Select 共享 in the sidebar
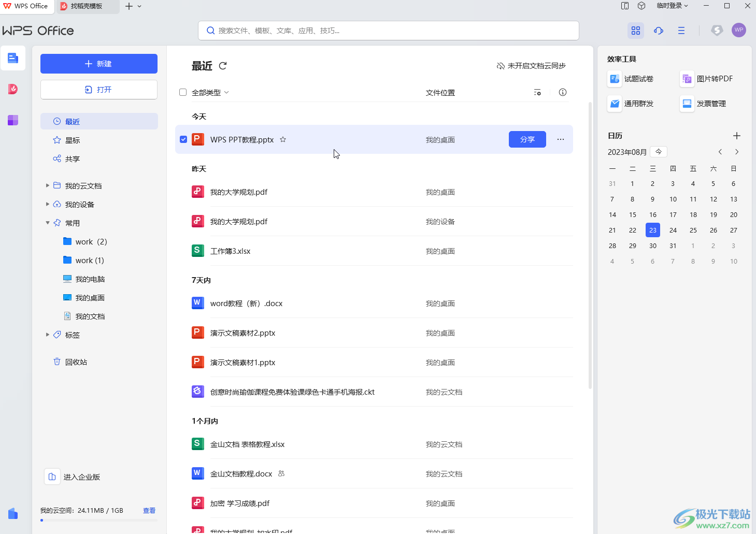 coord(99,158)
